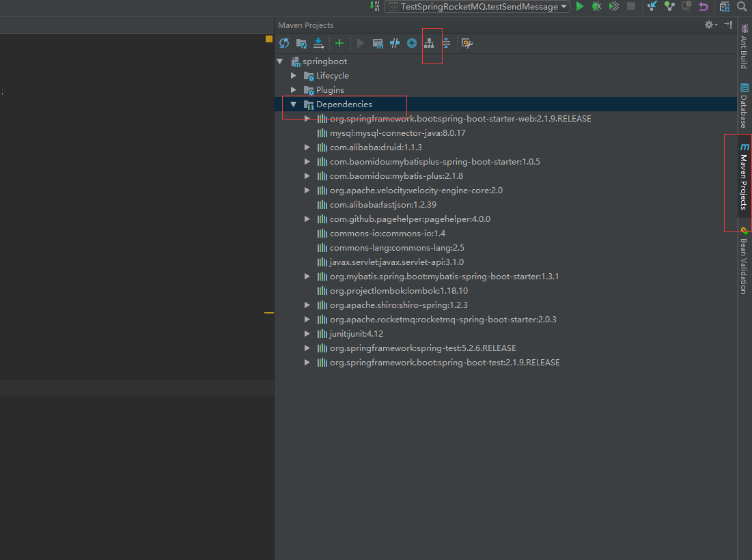Expand shiro-spring:1.2.3 dependency
Viewport: 752px width, 560px height.
pos(307,305)
